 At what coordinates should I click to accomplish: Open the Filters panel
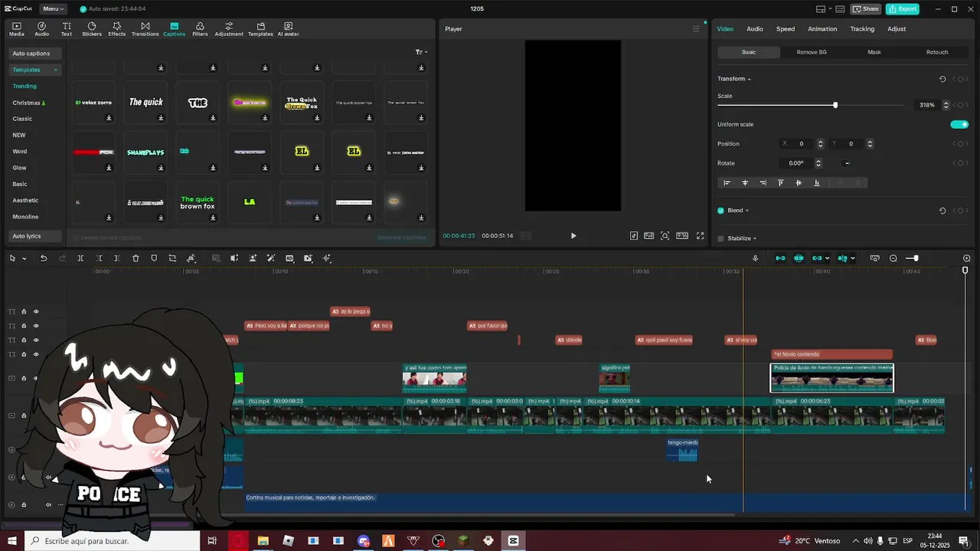click(x=200, y=29)
